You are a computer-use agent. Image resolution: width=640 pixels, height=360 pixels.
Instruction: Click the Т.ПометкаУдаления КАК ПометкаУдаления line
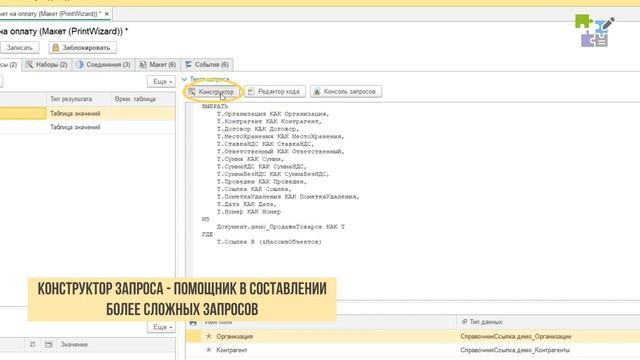[x=288, y=196]
